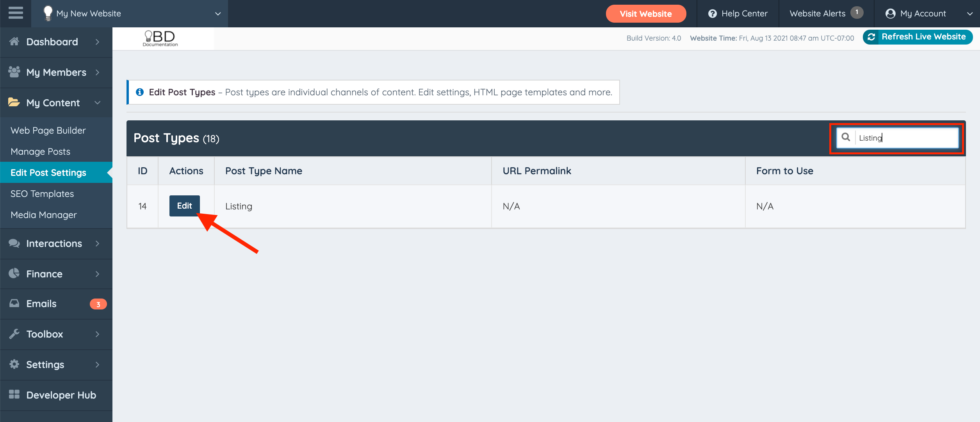Click the Settings gear icon

click(14, 364)
